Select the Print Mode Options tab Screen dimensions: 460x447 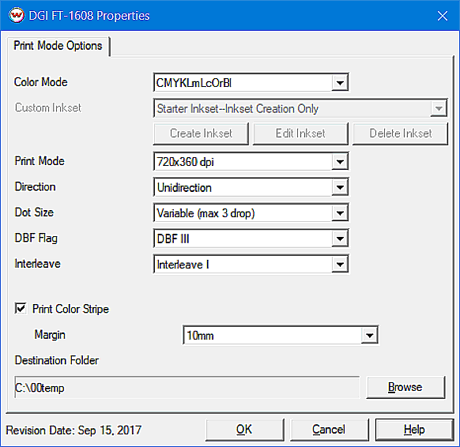58,46
